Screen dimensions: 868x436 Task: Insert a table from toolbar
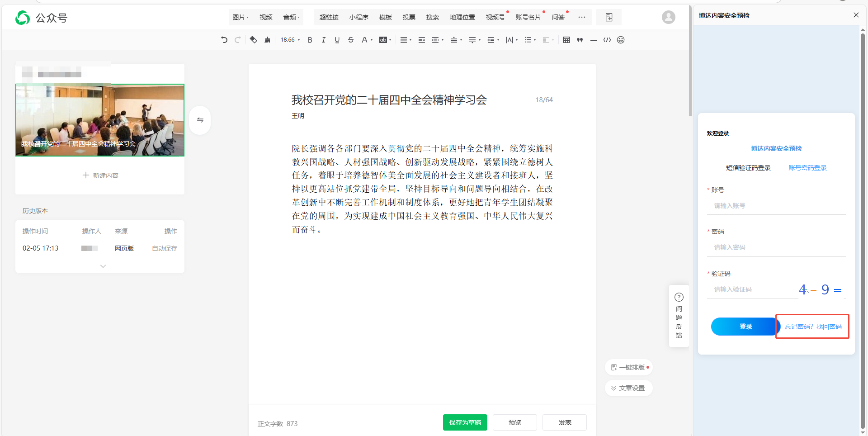click(x=566, y=40)
